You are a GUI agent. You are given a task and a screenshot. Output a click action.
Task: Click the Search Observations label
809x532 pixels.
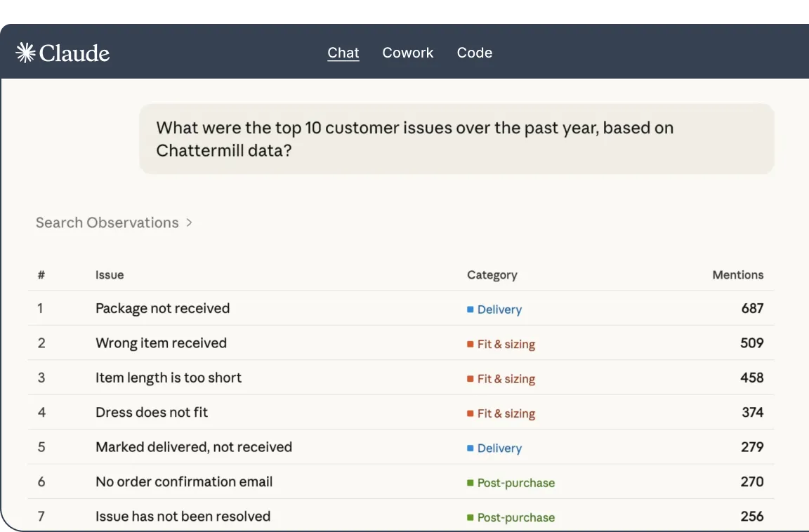(x=107, y=222)
